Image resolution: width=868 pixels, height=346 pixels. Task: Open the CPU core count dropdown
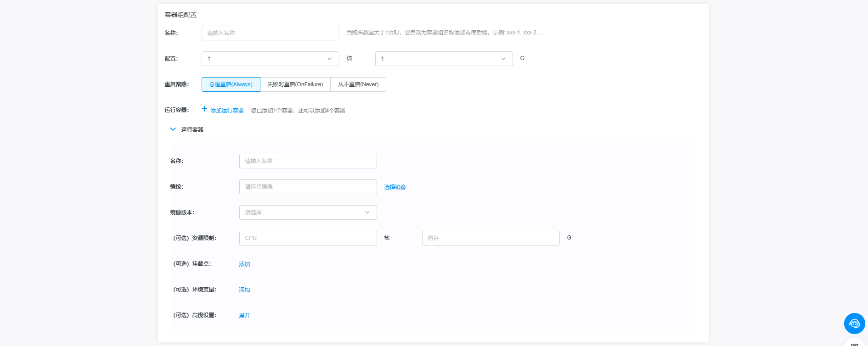(x=270, y=59)
